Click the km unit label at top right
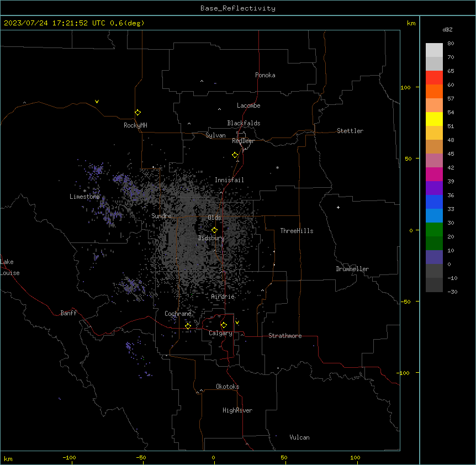The height and width of the screenshot is (465, 476). tap(411, 23)
